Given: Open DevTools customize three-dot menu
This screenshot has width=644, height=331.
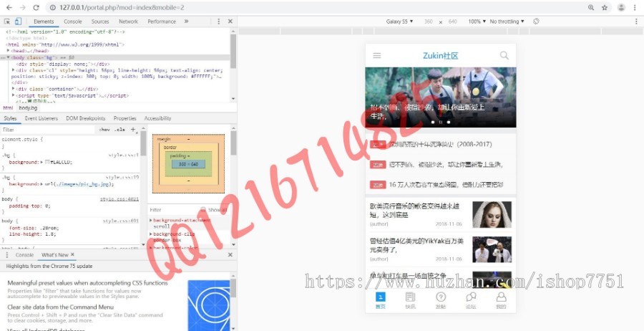Looking at the screenshot, I should [x=218, y=21].
